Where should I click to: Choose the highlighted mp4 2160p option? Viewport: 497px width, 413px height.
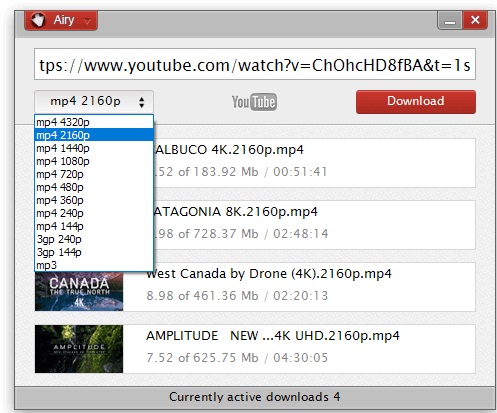(94, 135)
